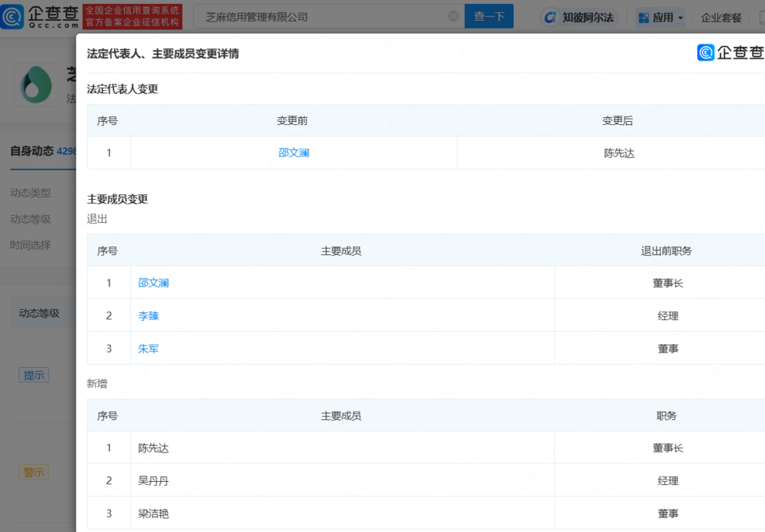Click the company logo thumbnail on the left
Viewport: 765px width, 532px height.
pyautogui.click(x=36, y=84)
